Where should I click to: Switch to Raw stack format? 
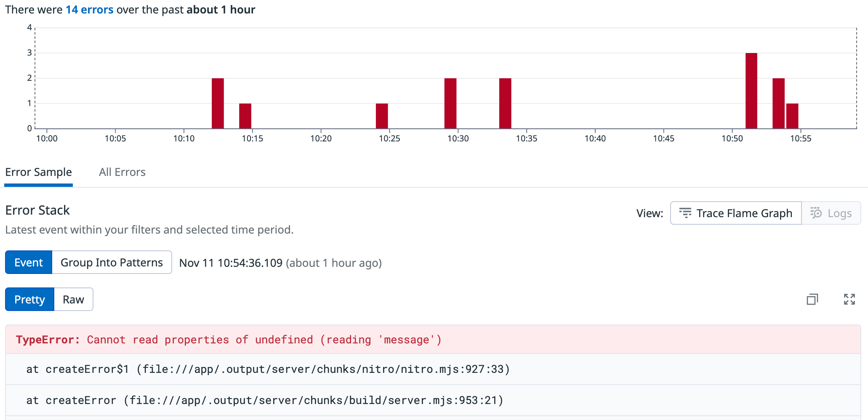[73, 300]
